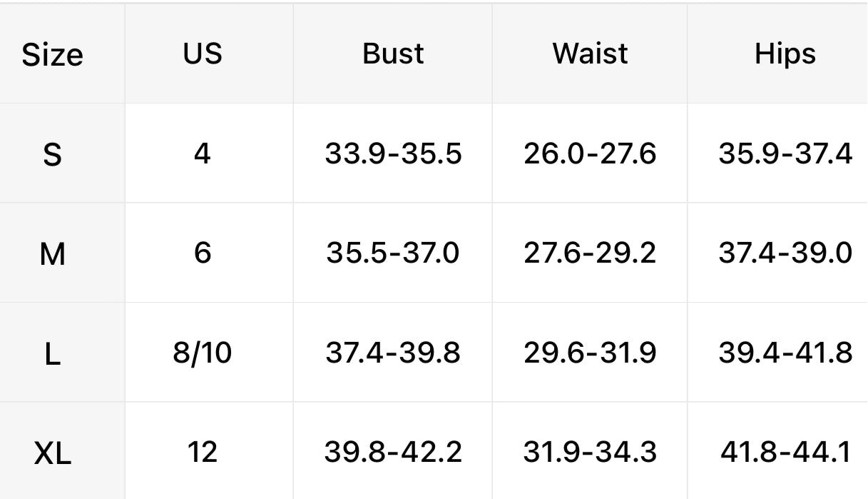Select waist range 26.0-27.6 cell
Image resolution: width=868 pixels, height=499 pixels.
click(x=590, y=153)
